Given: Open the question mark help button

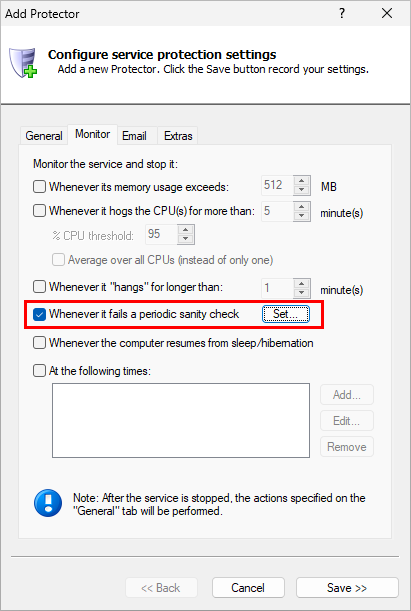Looking at the screenshot, I should click(x=342, y=13).
